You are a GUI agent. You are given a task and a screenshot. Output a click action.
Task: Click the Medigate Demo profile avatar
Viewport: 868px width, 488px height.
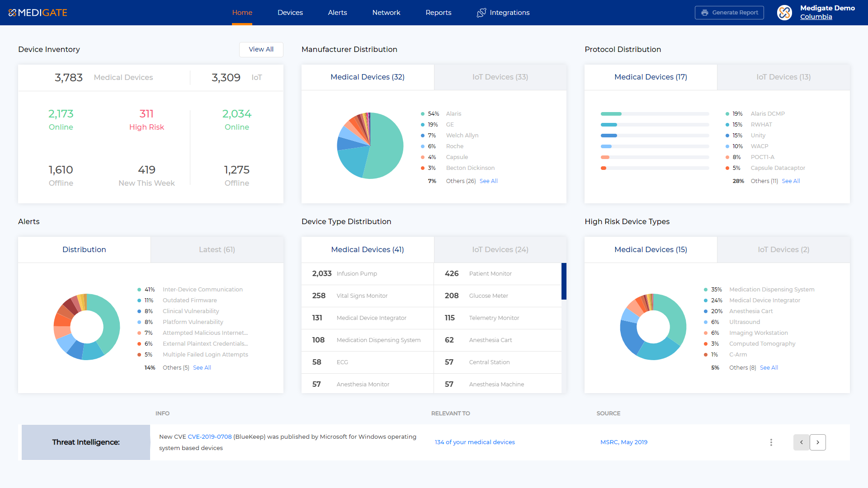[x=785, y=13]
